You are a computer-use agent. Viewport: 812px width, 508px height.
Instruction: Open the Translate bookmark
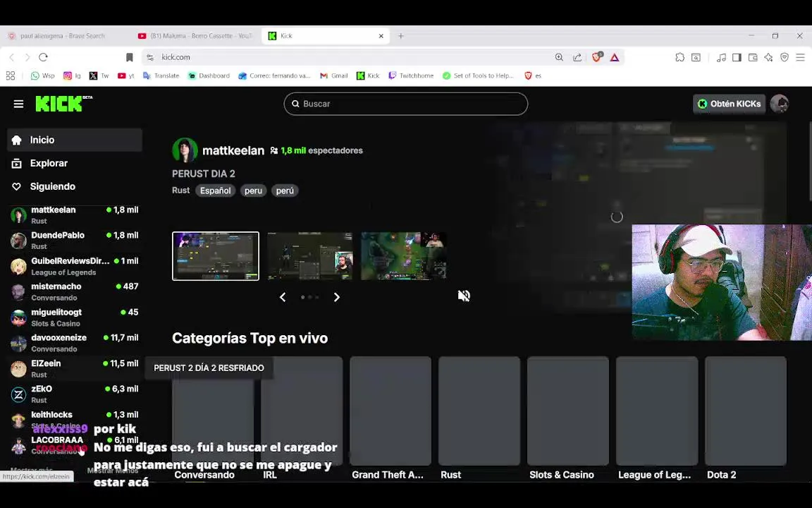161,75
